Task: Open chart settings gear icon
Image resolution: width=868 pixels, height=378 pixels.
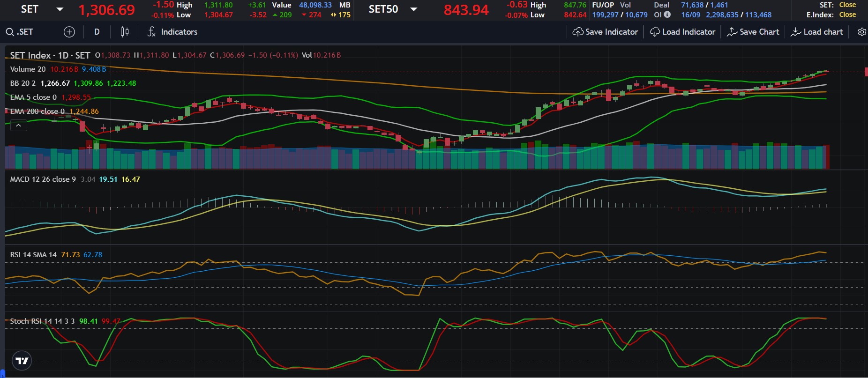Action: [861, 32]
